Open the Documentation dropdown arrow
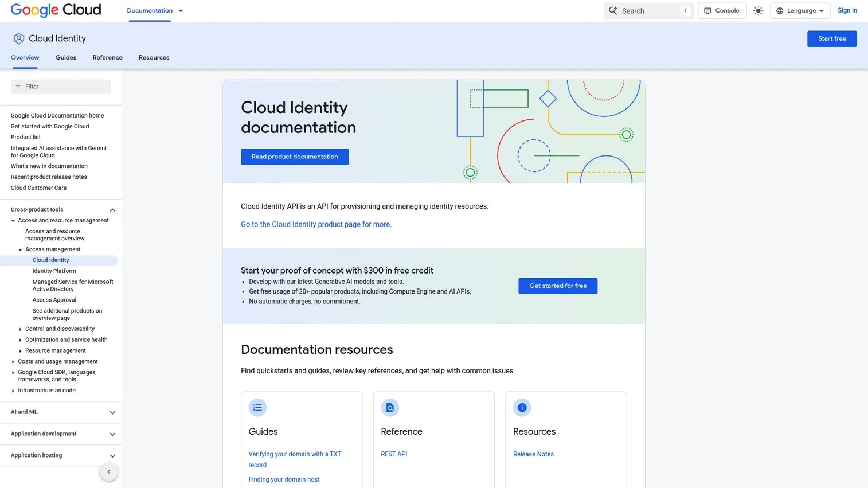 click(181, 11)
